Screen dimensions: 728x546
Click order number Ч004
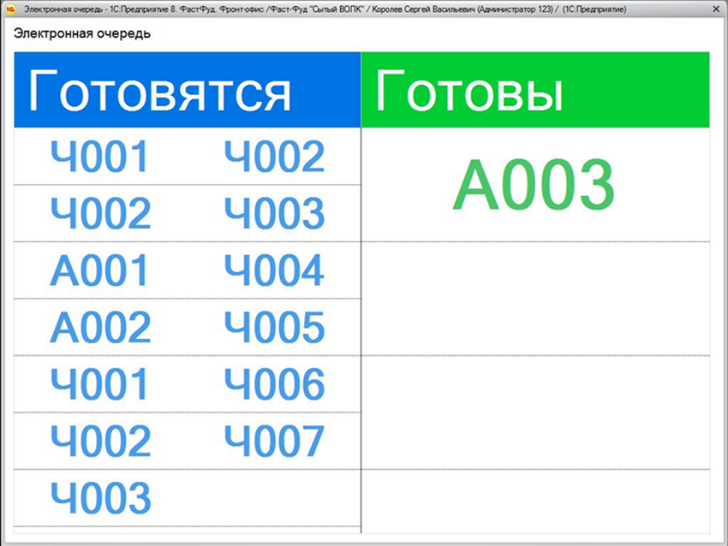click(274, 271)
